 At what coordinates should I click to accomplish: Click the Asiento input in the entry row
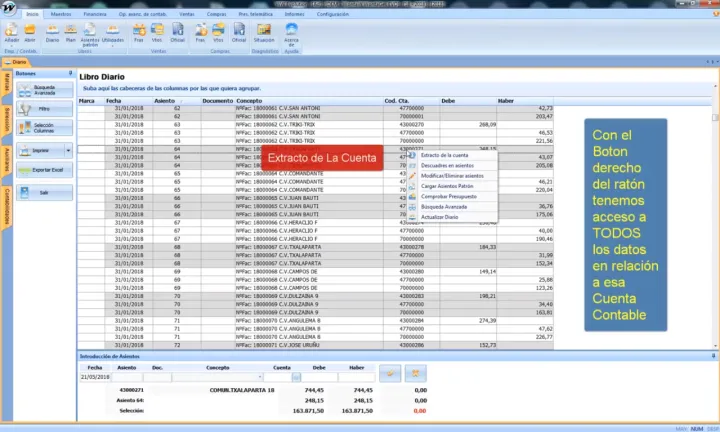[x=126, y=377]
